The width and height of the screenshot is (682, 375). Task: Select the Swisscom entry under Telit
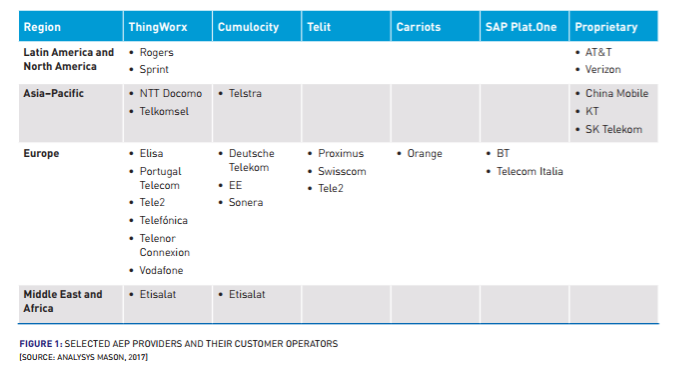coord(342,171)
